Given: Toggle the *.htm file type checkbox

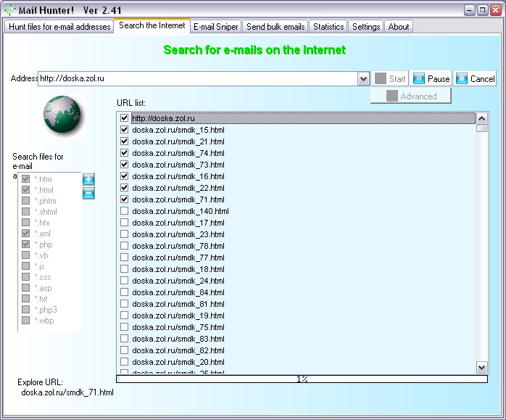Looking at the screenshot, I should (x=26, y=179).
